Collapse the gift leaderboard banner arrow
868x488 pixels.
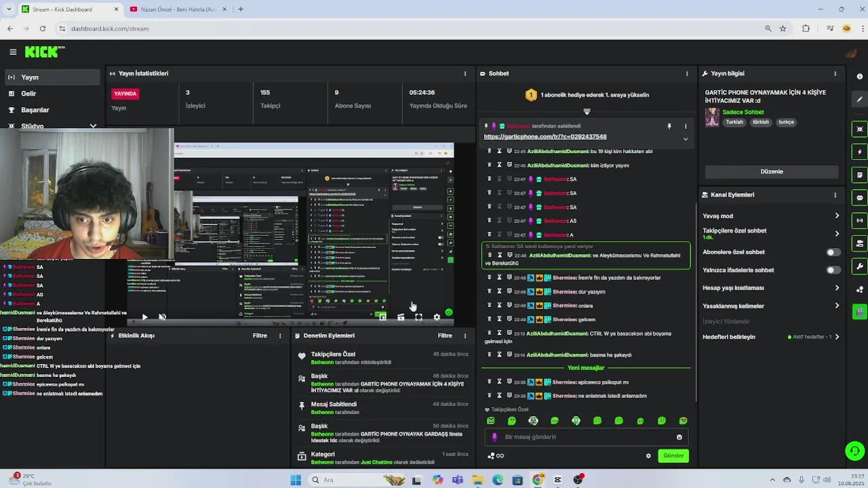pos(587,111)
